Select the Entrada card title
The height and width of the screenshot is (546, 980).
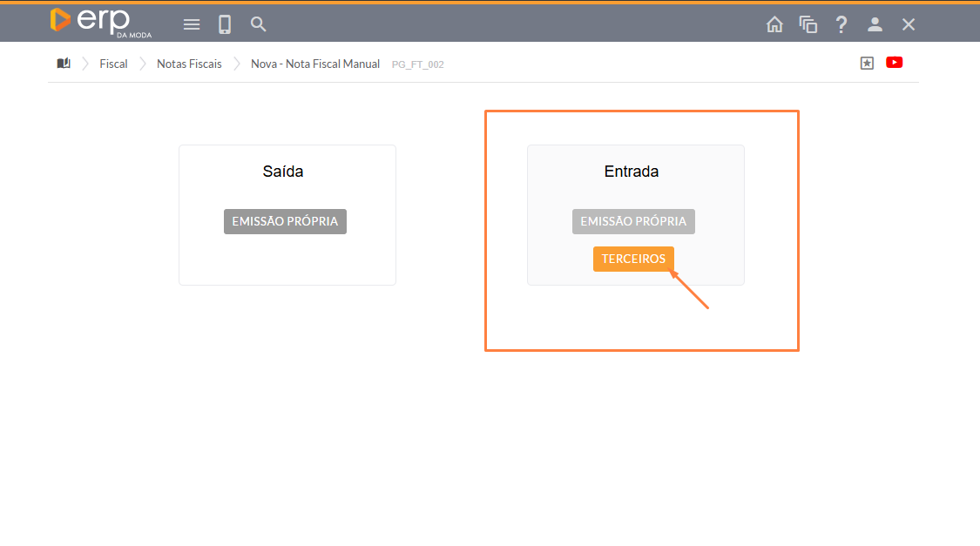pyautogui.click(x=632, y=172)
